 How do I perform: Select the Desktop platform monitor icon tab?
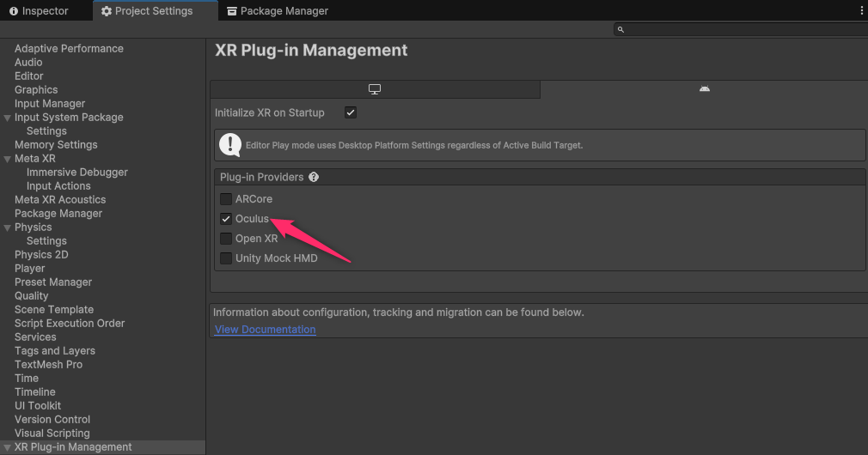point(375,89)
